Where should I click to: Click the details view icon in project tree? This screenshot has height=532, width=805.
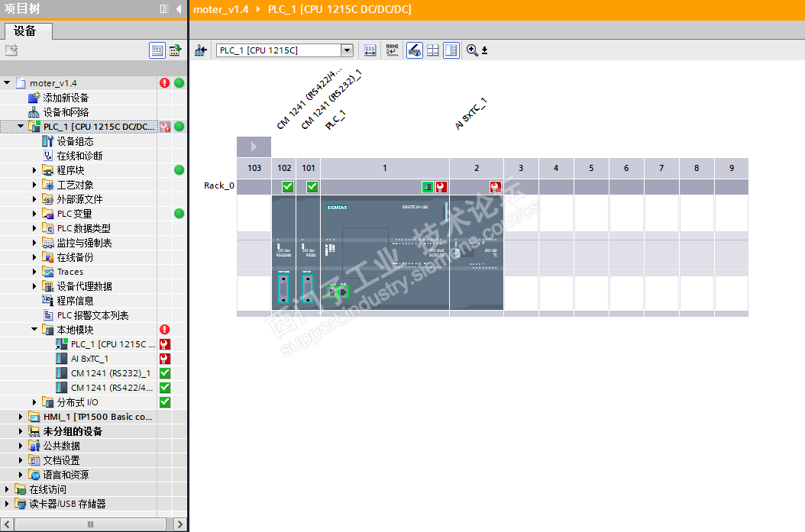tap(157, 50)
